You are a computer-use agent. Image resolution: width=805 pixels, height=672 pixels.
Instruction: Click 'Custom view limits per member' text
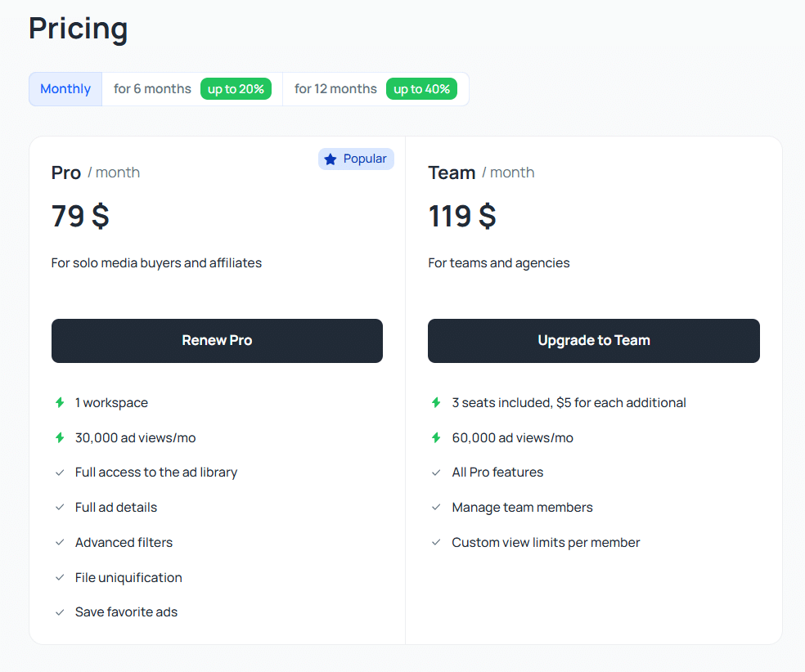click(x=546, y=543)
